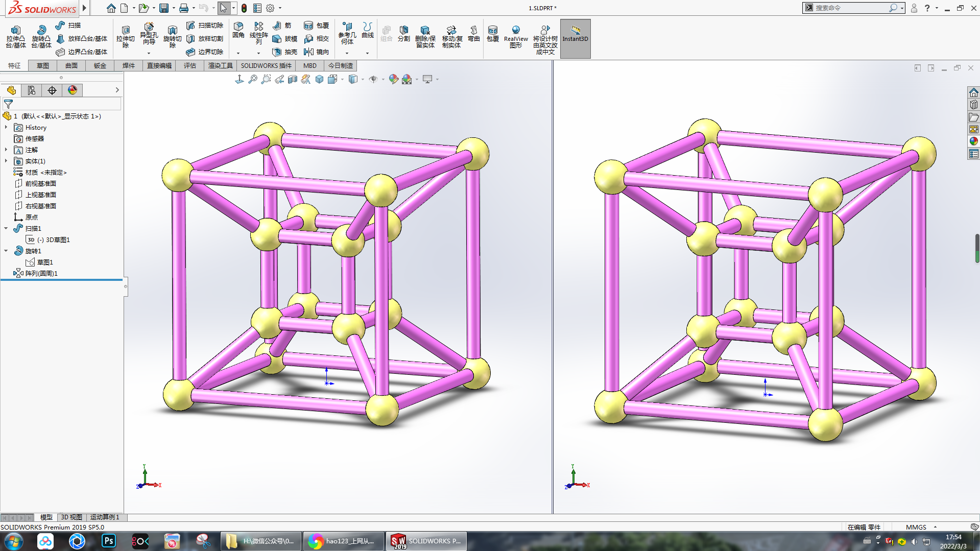
Task: Expand the 实体(1) solid bodies node
Action: pyautogui.click(x=6, y=161)
